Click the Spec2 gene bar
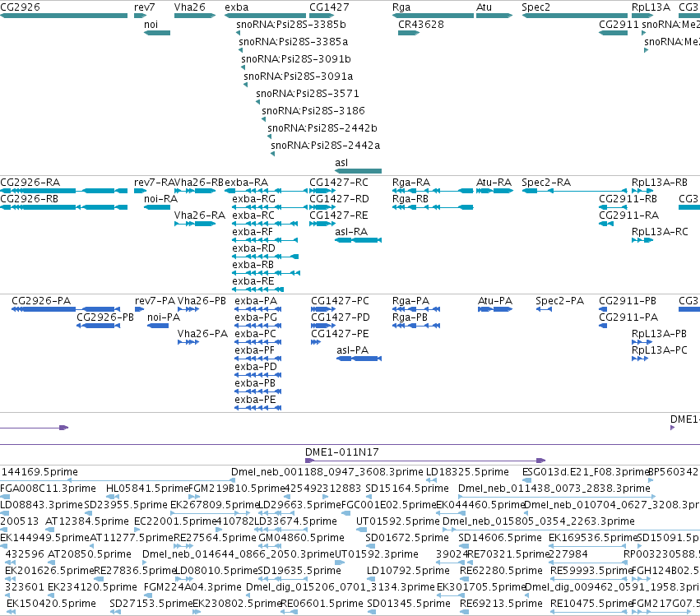Screen dimensions: 700x616 click(574, 16)
